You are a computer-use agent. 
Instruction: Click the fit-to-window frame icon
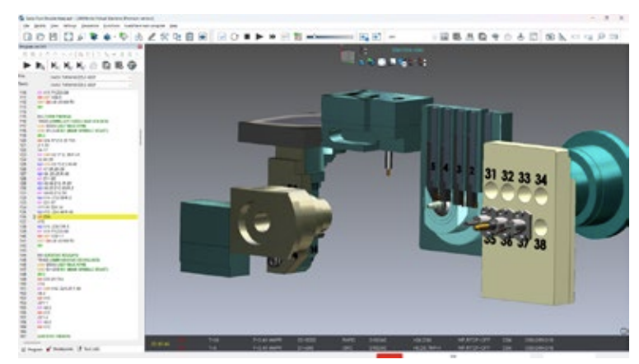click(68, 37)
